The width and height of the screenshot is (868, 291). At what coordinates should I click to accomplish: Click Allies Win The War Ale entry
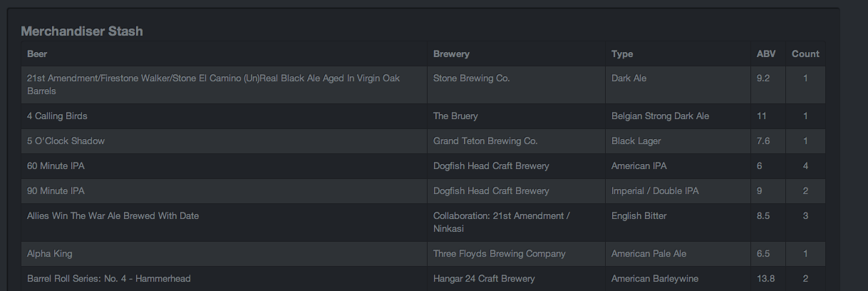(x=113, y=216)
